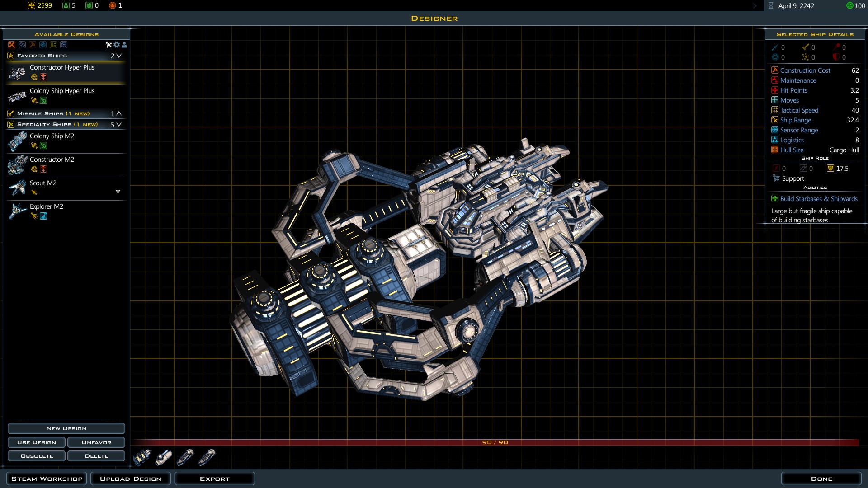Click the gear settings icon in Available Designs
The image size is (868, 488).
coord(117,45)
